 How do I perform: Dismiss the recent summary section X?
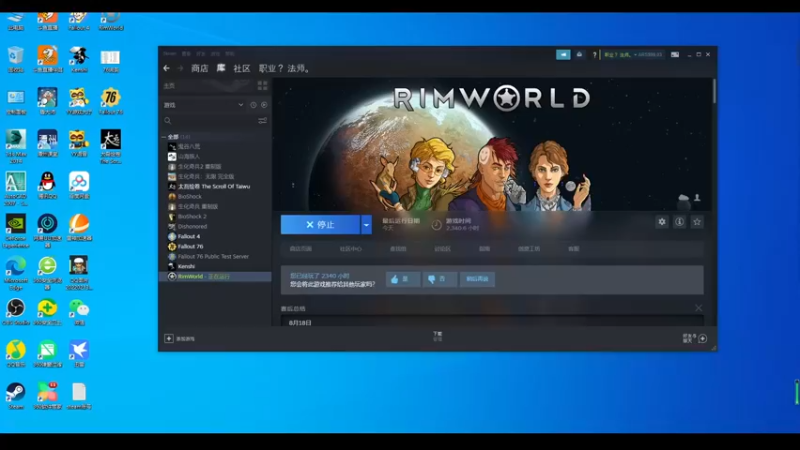click(x=698, y=308)
